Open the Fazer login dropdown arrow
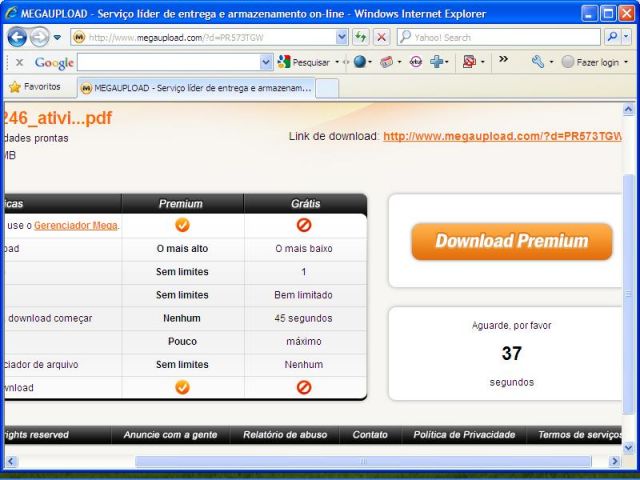 626,62
